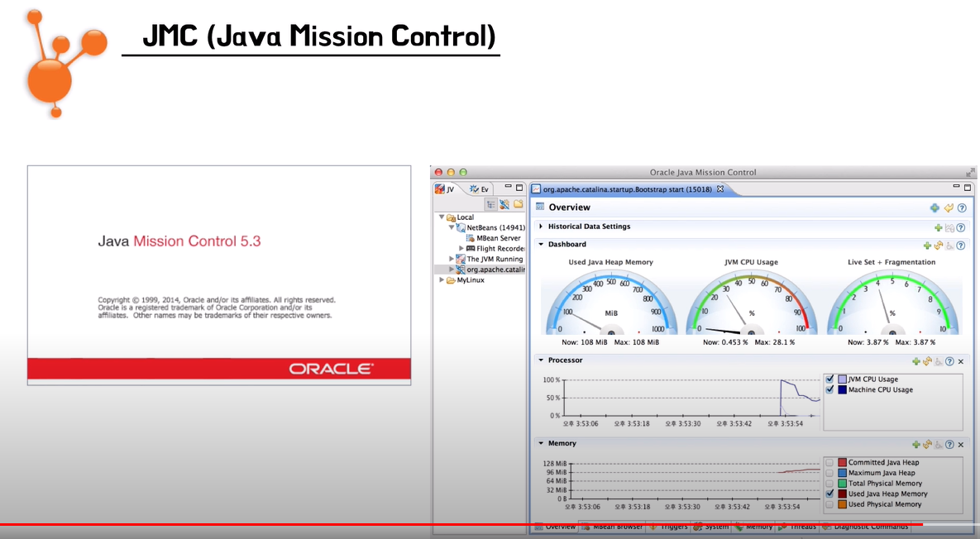
Task: Expand Historical Data Settings section
Action: (541, 227)
